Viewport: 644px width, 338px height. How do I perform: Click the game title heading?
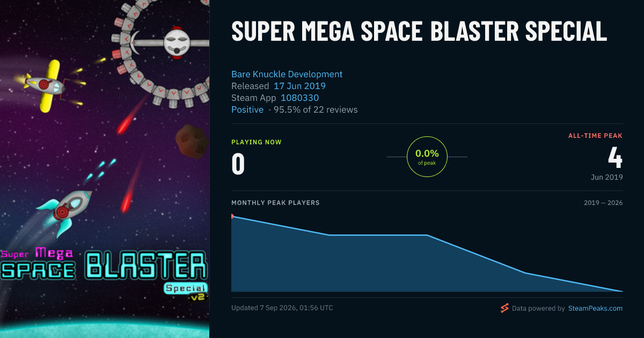click(419, 31)
